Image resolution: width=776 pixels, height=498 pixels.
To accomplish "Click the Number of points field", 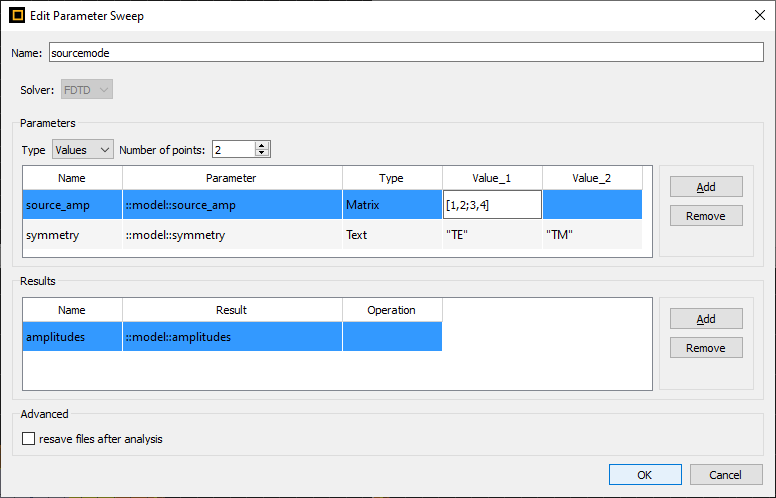I will (232, 149).
